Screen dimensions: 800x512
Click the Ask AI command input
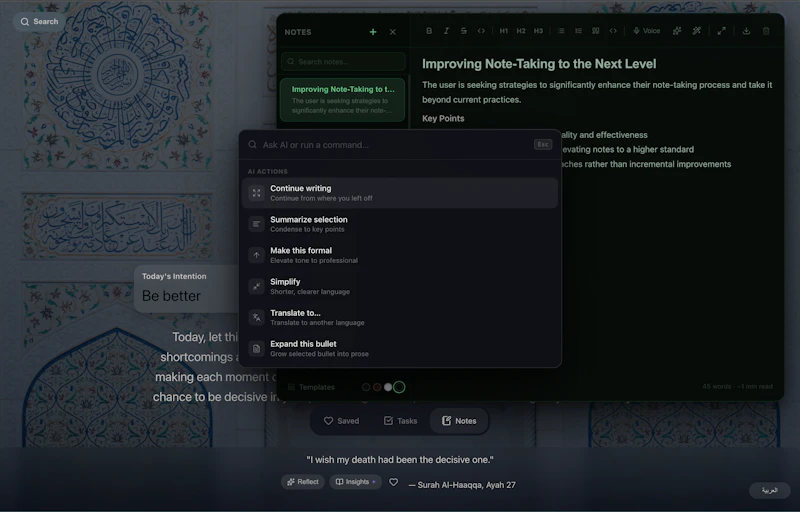point(395,145)
